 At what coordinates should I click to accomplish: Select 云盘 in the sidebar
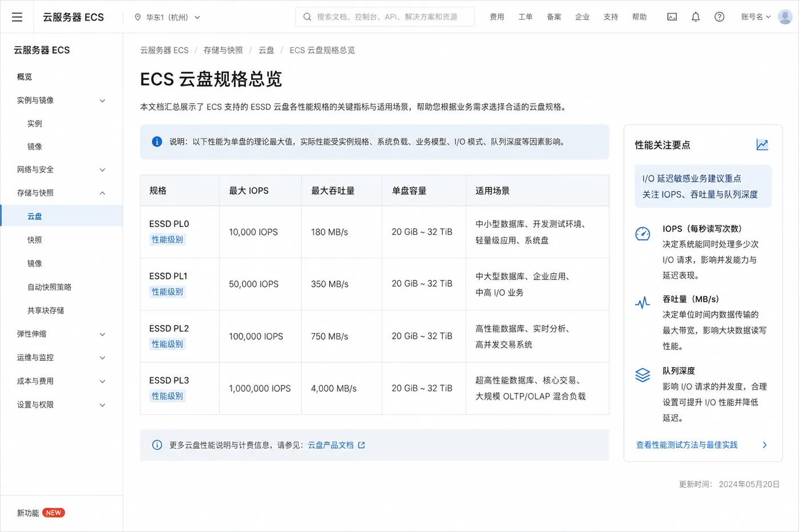[x=61, y=216]
